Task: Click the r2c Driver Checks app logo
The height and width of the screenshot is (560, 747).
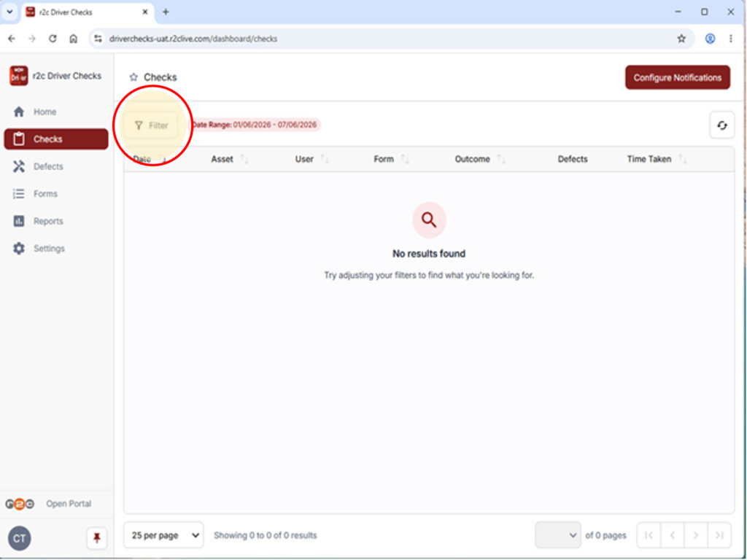Action: [x=18, y=76]
